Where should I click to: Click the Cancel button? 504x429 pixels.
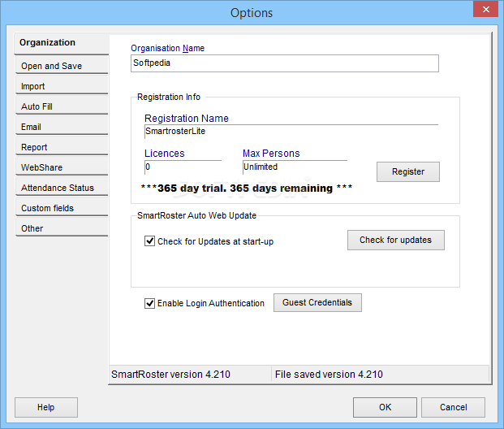pyautogui.click(x=453, y=407)
